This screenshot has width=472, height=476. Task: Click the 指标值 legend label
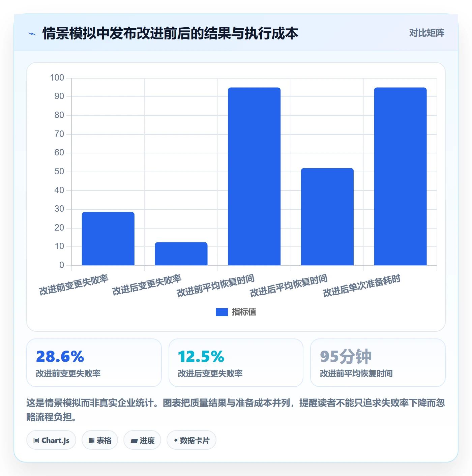tap(244, 312)
